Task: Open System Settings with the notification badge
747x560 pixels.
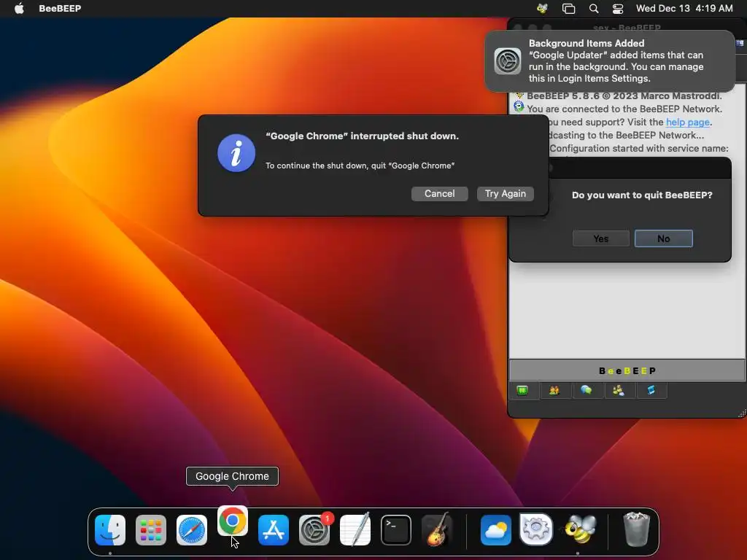Action: point(314,529)
